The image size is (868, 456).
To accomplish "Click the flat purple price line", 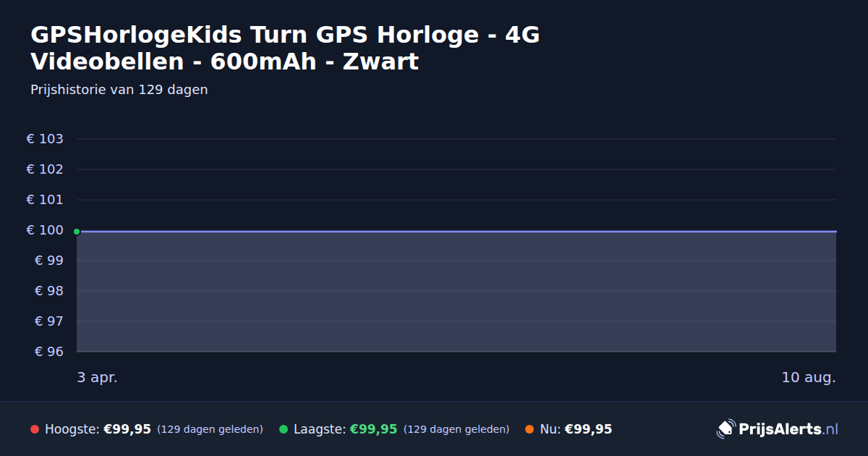I will (456, 232).
